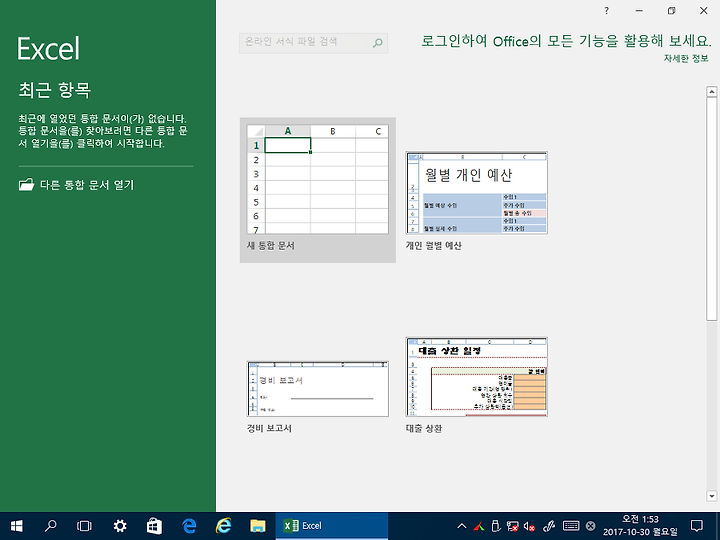This screenshot has width=720, height=540.
Task: Open the Windows Start menu
Action: click(x=17, y=526)
